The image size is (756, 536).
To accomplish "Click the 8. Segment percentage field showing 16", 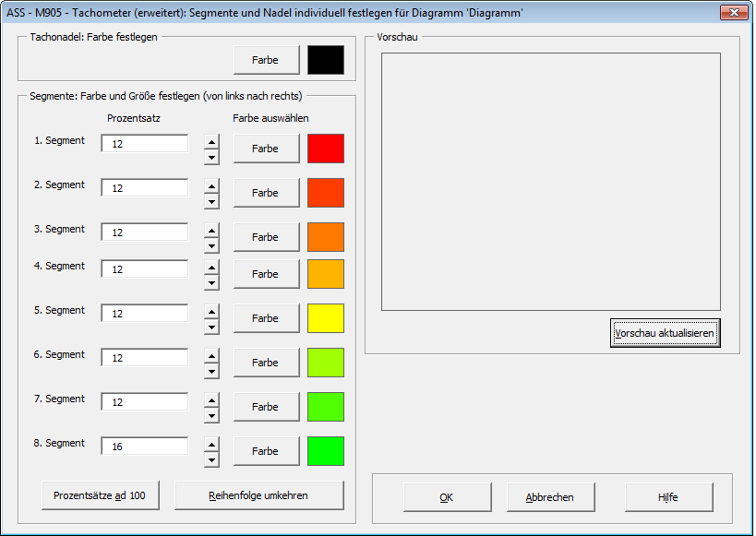I will pyautogui.click(x=144, y=447).
